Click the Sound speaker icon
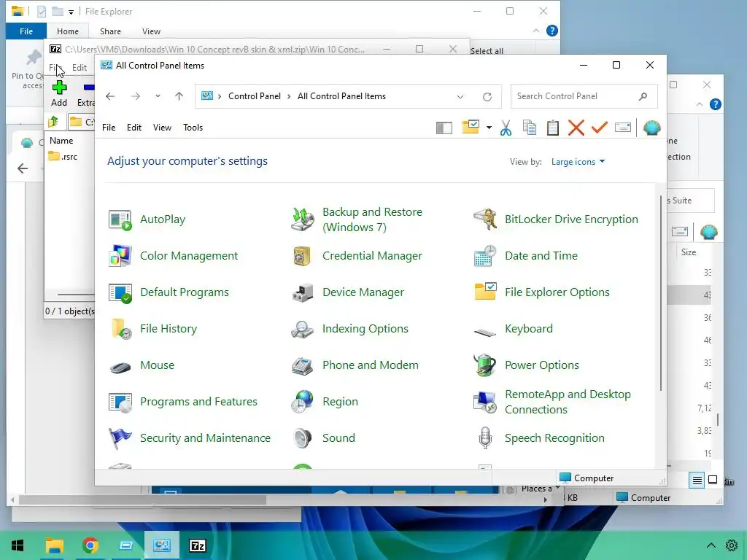Screen dimensions: 747x560 [302, 438]
